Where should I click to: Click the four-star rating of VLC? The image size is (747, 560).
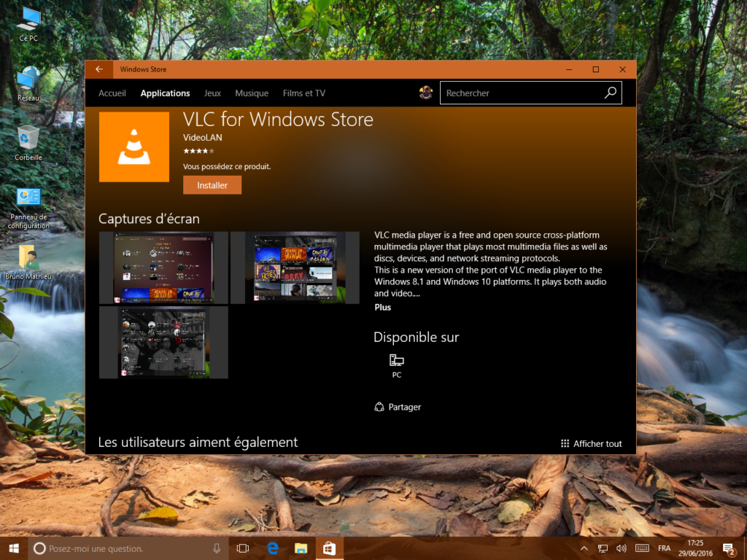(x=198, y=151)
